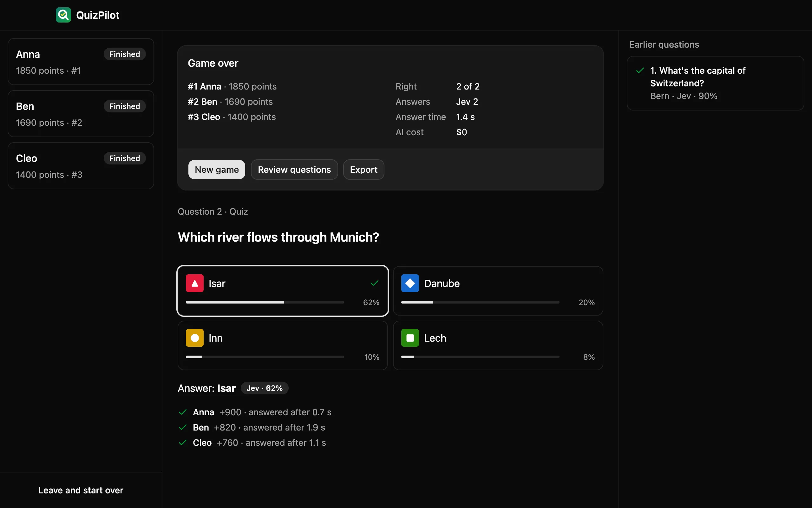Click the '2 of 2' Right value

click(468, 86)
